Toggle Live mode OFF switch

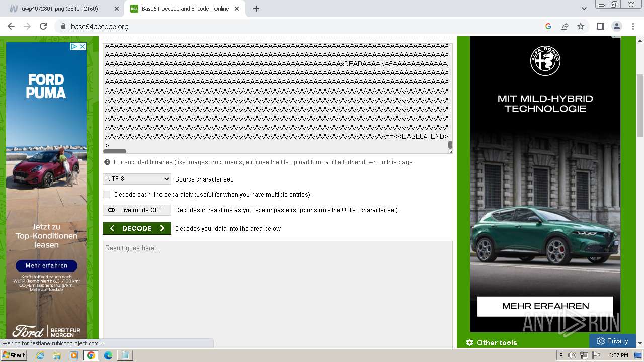pos(137,210)
